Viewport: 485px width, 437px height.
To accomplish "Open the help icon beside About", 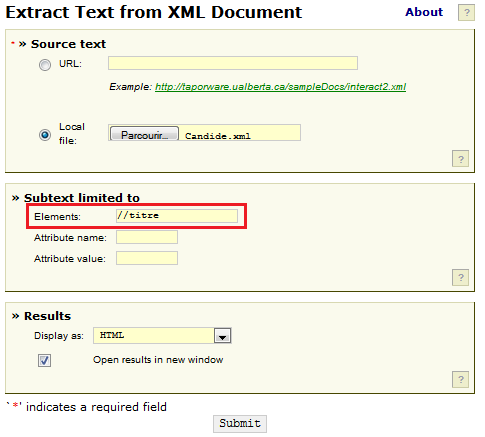I will pos(466,13).
